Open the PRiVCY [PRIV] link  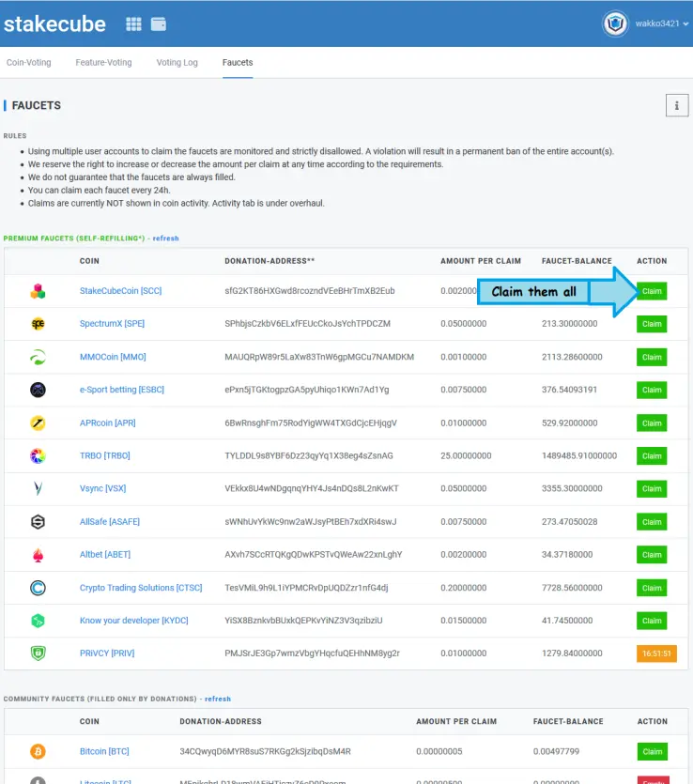coord(107,653)
